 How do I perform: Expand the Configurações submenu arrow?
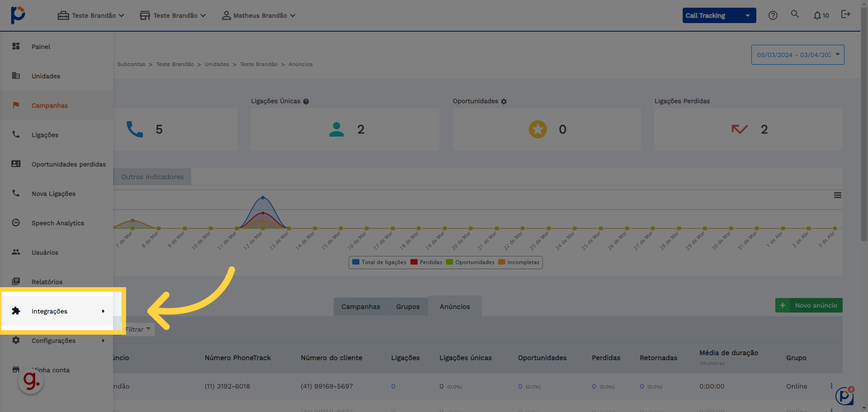tap(103, 341)
